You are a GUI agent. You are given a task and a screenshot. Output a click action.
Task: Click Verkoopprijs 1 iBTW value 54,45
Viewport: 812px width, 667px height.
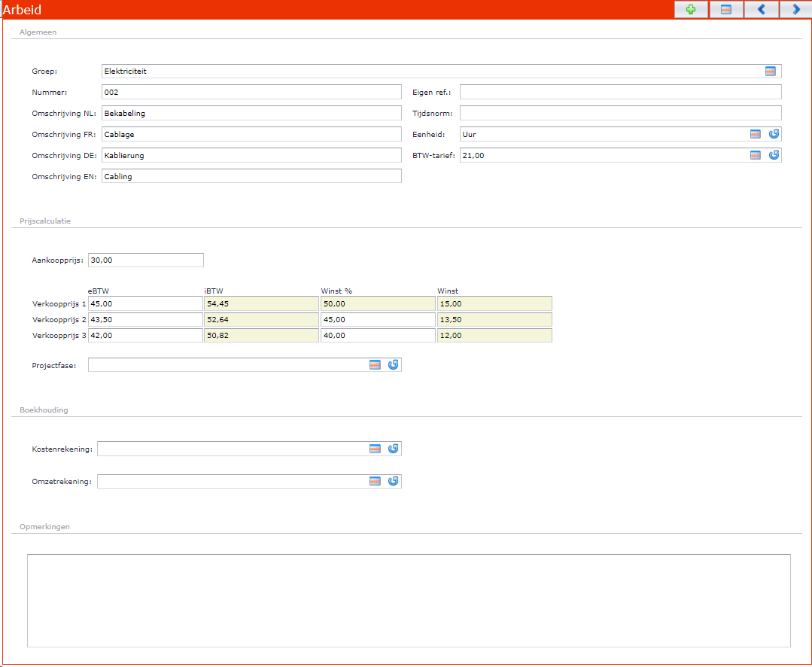click(262, 303)
